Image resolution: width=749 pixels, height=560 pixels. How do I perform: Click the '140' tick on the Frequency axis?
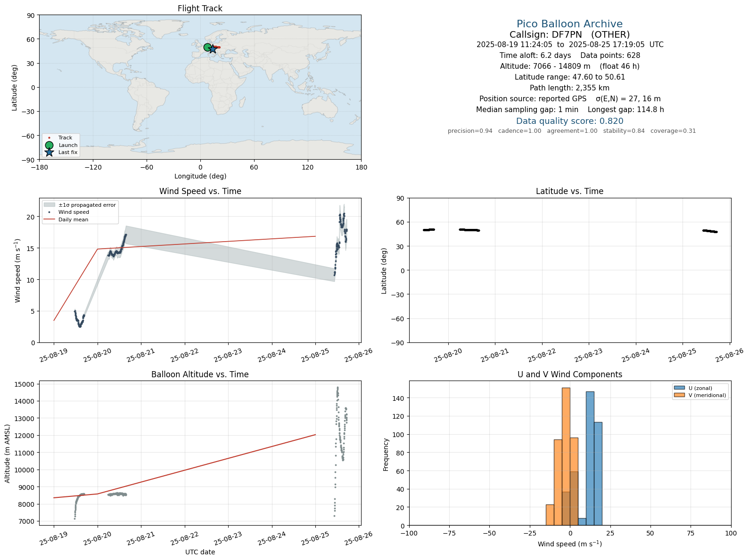tap(399, 398)
